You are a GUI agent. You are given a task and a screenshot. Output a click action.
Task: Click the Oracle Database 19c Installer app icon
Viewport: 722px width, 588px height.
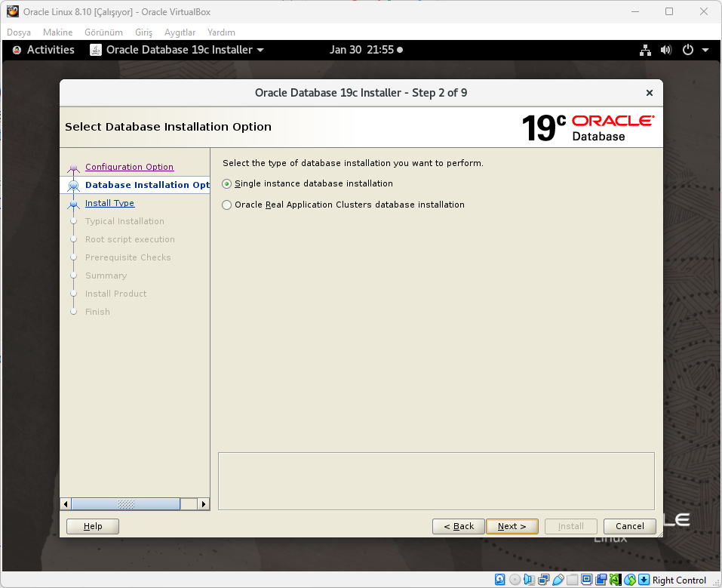tap(96, 50)
